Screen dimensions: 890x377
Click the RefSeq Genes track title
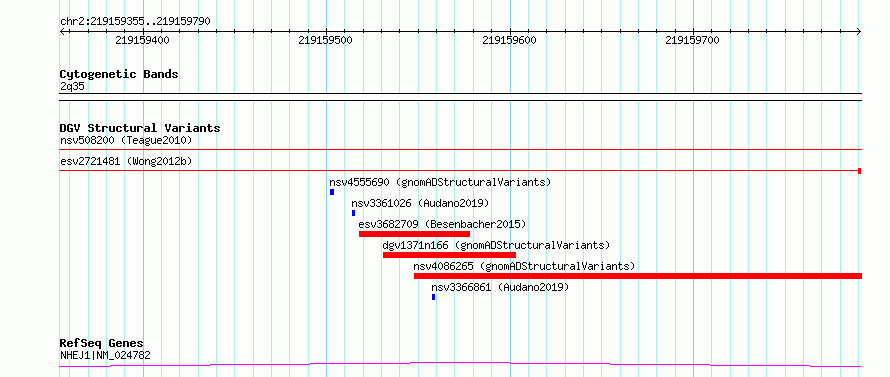[x=102, y=344]
